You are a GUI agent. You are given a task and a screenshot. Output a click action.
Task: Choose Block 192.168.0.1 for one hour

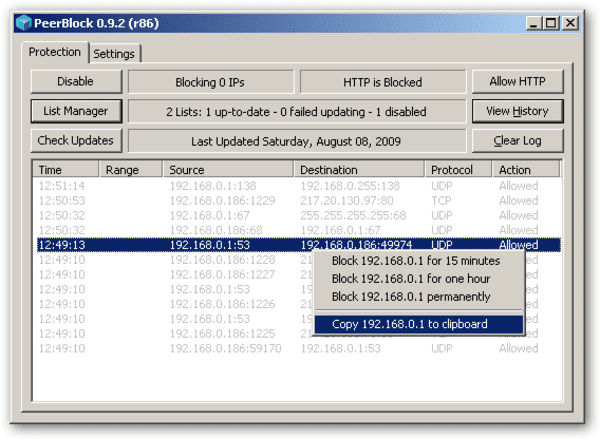(x=419, y=279)
